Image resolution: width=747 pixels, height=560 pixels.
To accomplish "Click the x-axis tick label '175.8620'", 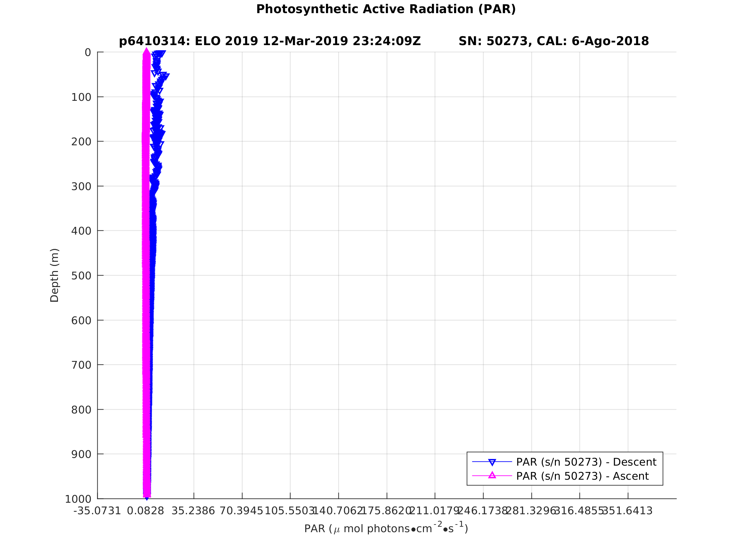I will click(x=386, y=511).
